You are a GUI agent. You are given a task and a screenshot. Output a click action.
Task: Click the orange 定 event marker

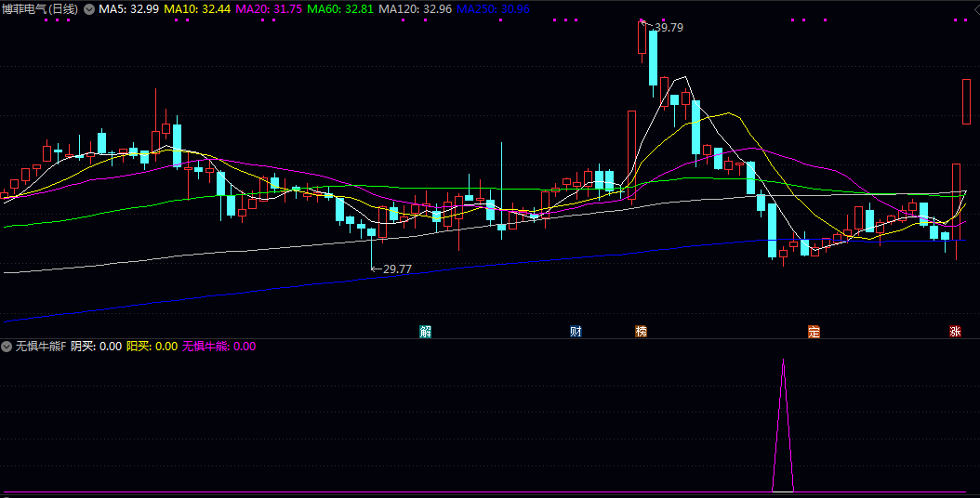click(x=814, y=332)
